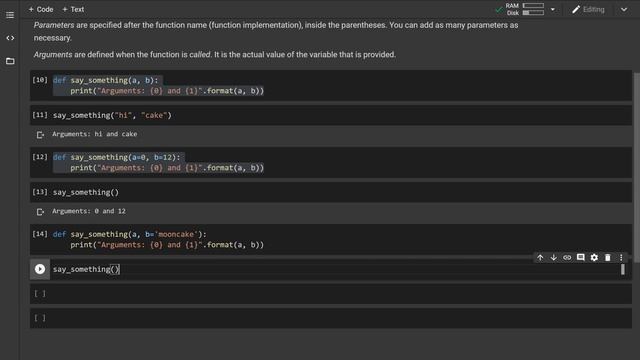This screenshot has height=360, width=640.
Task: Add a new Code cell
Action: (41, 9)
